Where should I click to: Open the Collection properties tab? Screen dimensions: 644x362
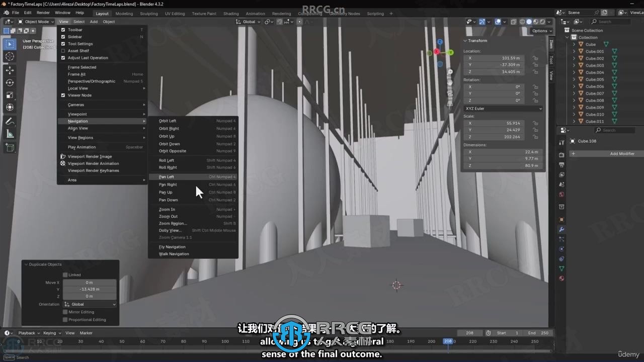click(561, 207)
